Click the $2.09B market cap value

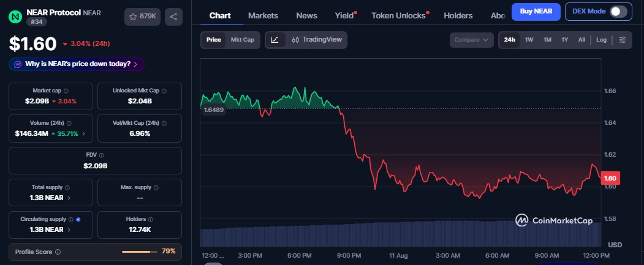pyautogui.click(x=38, y=101)
